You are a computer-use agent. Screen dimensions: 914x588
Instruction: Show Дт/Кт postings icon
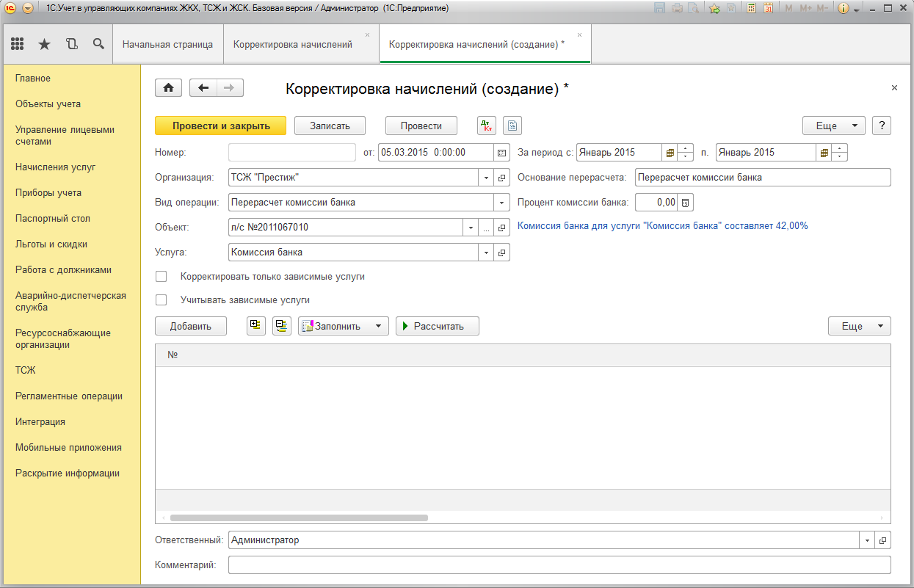click(487, 126)
